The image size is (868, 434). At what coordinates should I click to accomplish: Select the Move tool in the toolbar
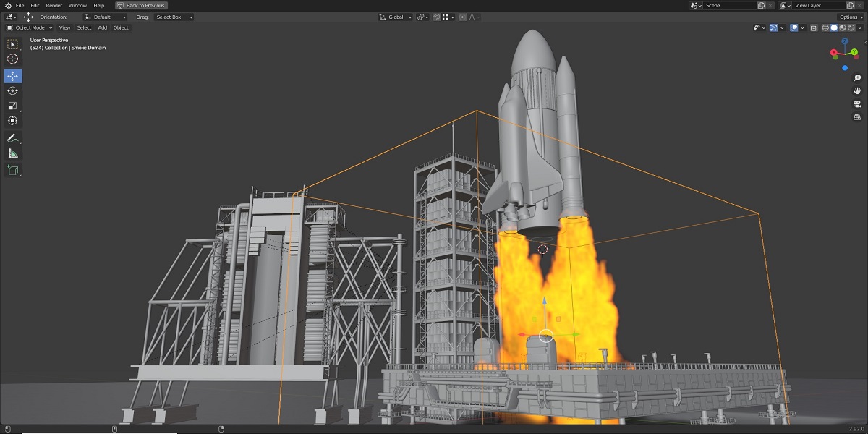(14, 75)
